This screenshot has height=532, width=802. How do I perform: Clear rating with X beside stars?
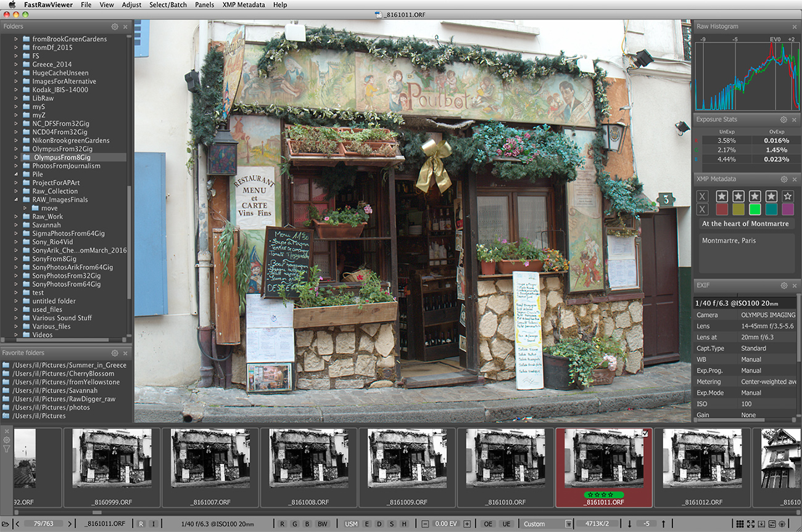[702, 197]
